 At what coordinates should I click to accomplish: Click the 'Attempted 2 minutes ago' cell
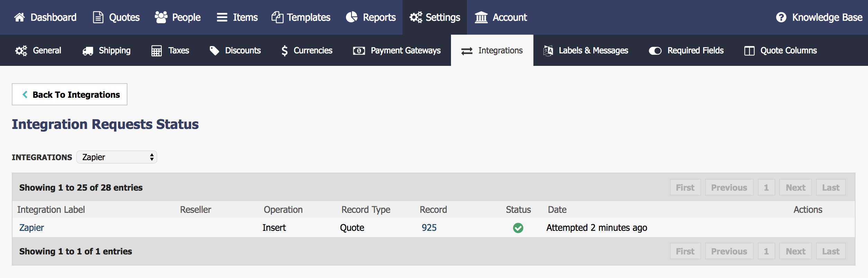(597, 228)
